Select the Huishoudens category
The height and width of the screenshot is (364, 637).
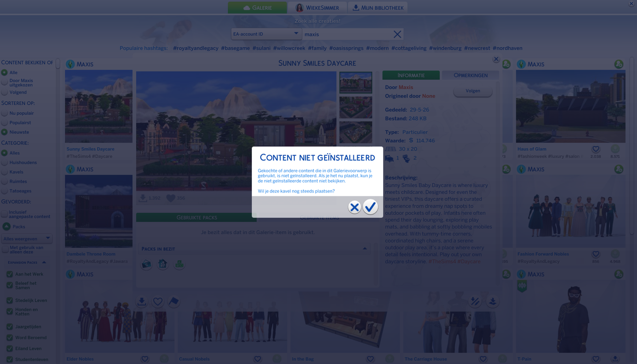coord(4,163)
